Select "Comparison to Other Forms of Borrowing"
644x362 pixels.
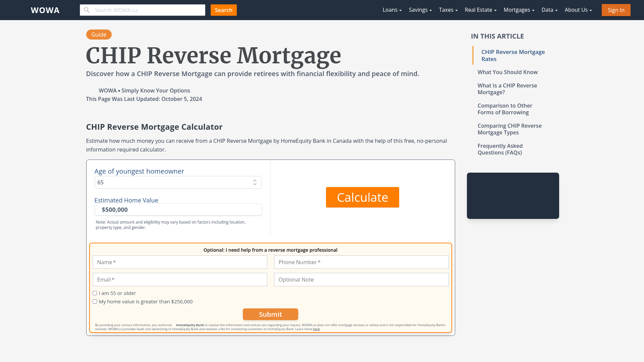504,109
